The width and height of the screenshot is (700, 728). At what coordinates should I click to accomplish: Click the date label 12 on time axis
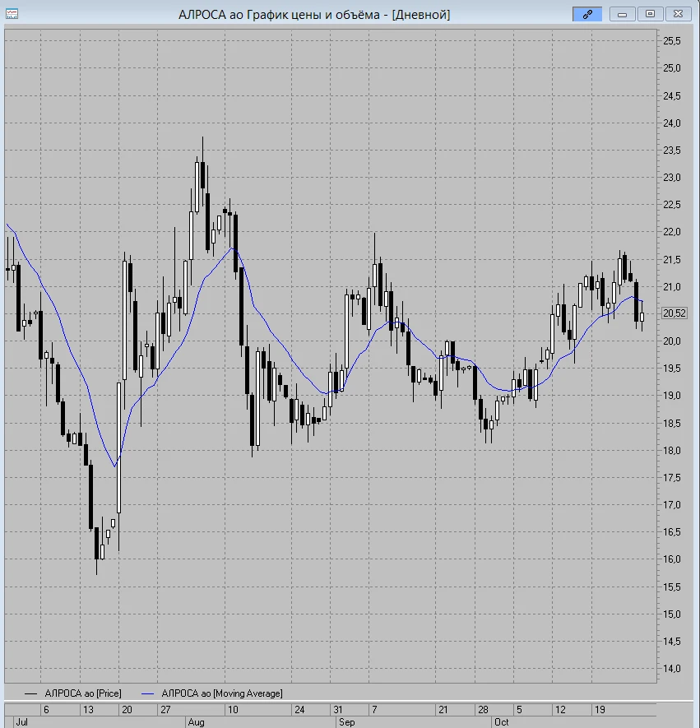pyautogui.click(x=561, y=710)
